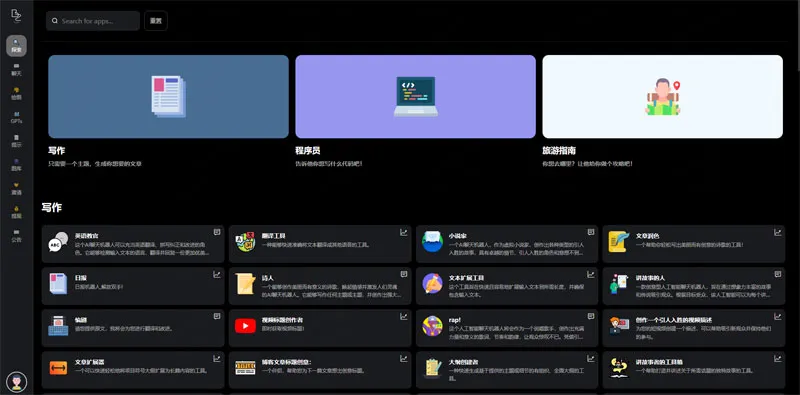This screenshot has height=395, width=800.
Task: Open the 文章润色 scroll-and-quill icon
Action: tap(619, 242)
